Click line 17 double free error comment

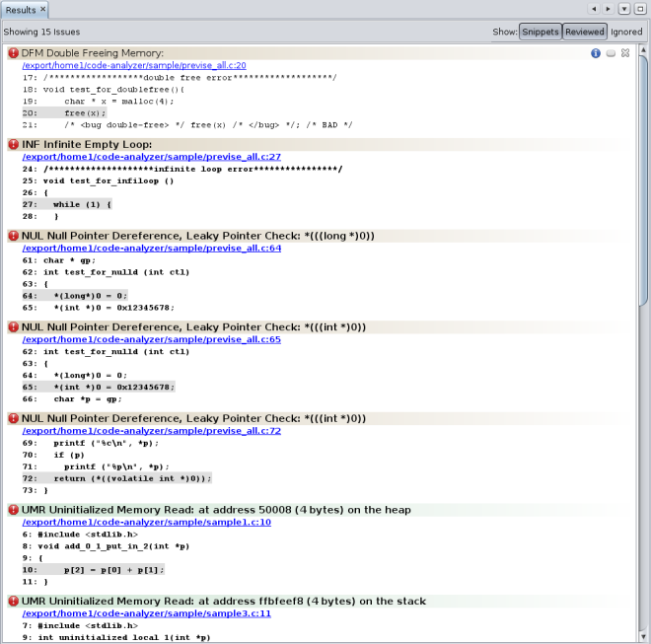click(180, 78)
